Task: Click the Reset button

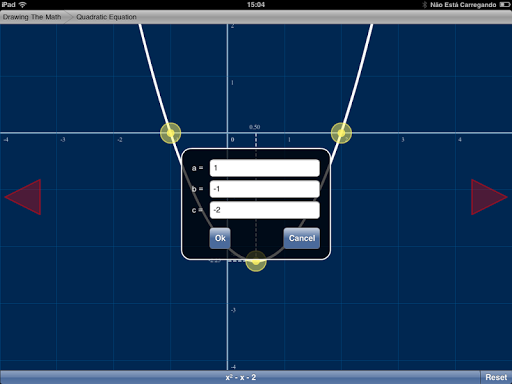Action: [496, 377]
